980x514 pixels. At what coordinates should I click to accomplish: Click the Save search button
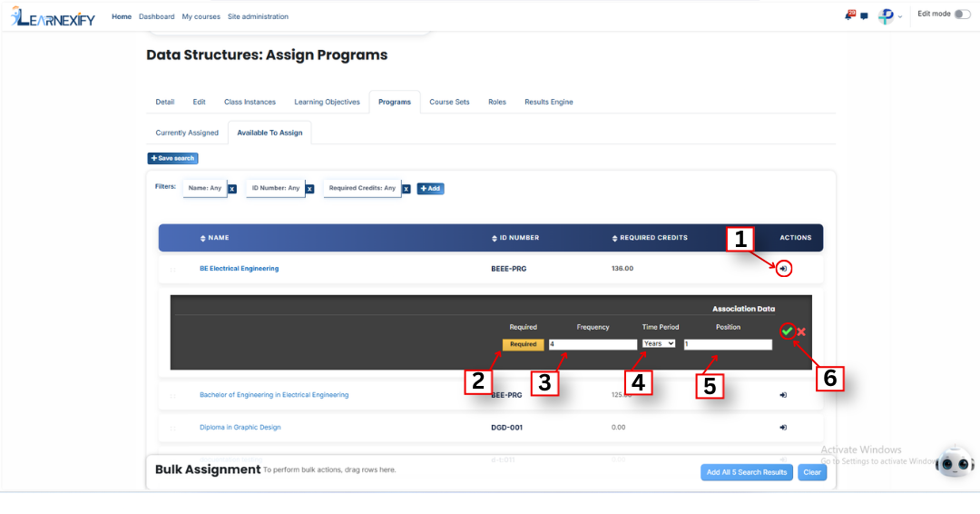[x=172, y=158]
